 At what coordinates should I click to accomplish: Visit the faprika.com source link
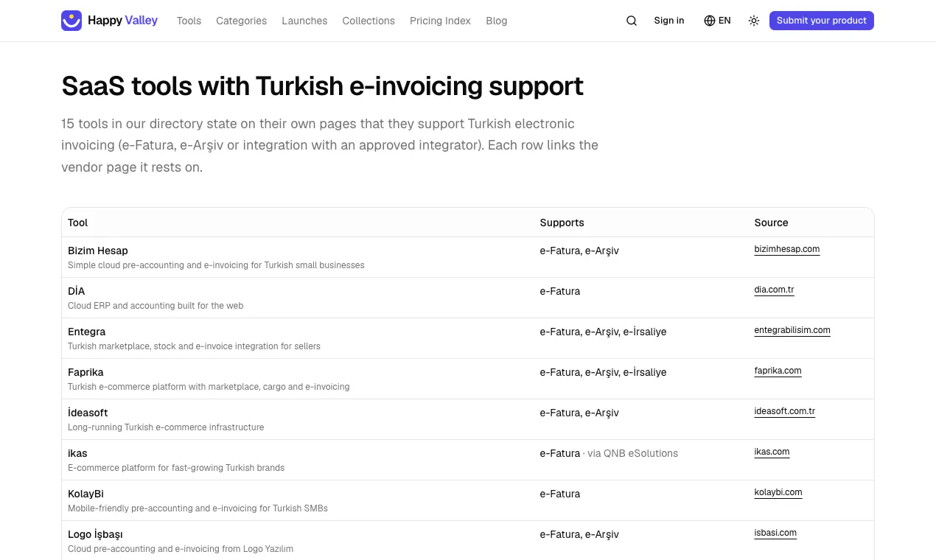(778, 371)
